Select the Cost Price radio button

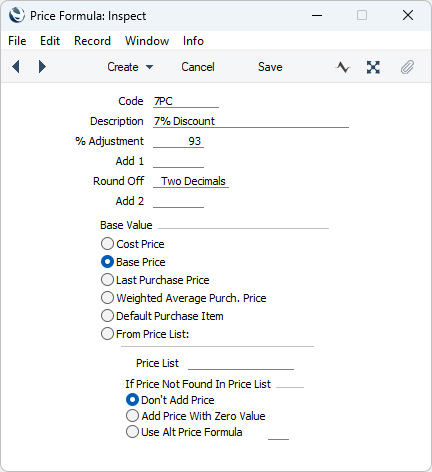click(x=107, y=244)
